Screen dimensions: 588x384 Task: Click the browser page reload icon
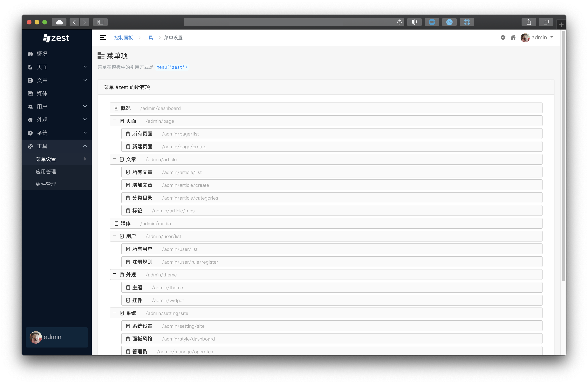(x=399, y=22)
